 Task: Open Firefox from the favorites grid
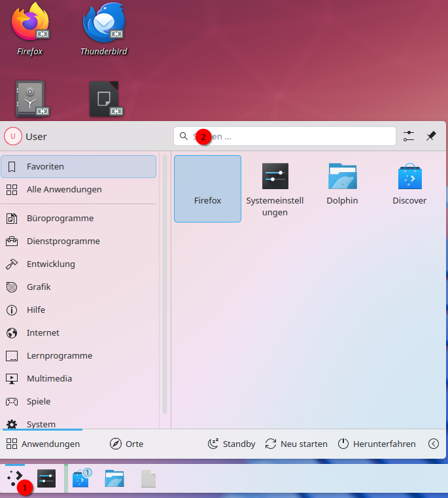coord(207,188)
